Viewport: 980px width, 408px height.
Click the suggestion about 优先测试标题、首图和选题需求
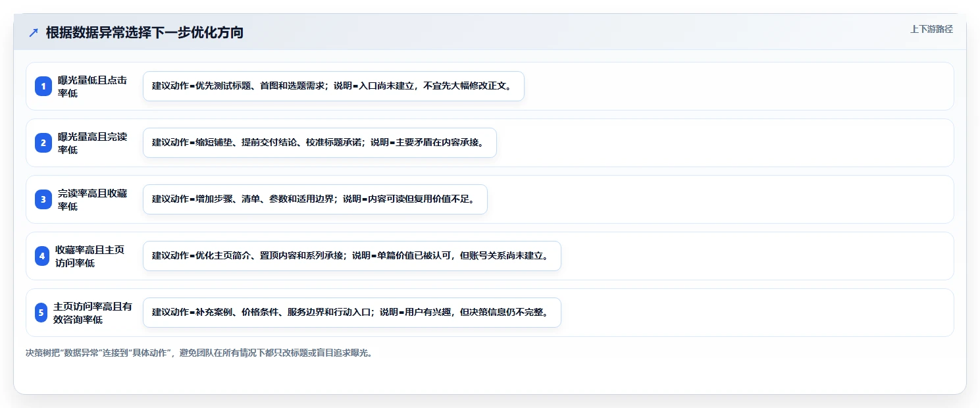(x=334, y=86)
